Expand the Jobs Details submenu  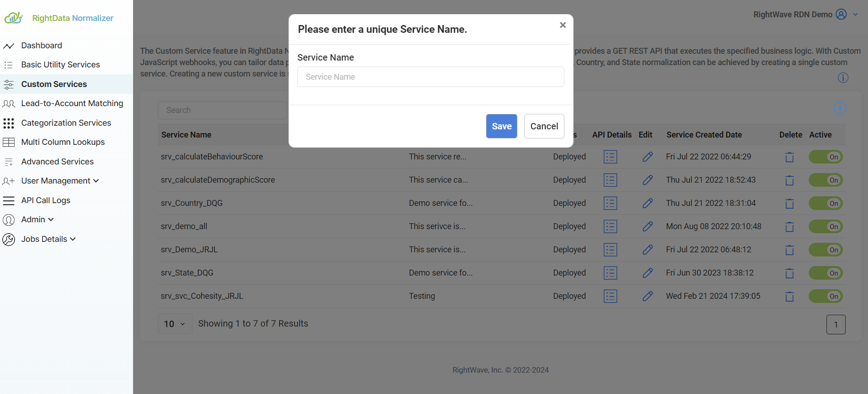tap(48, 239)
